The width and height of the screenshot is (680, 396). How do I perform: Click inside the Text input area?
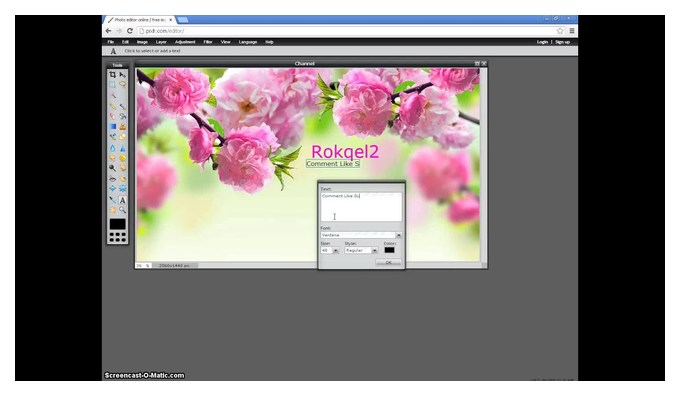[361, 207]
